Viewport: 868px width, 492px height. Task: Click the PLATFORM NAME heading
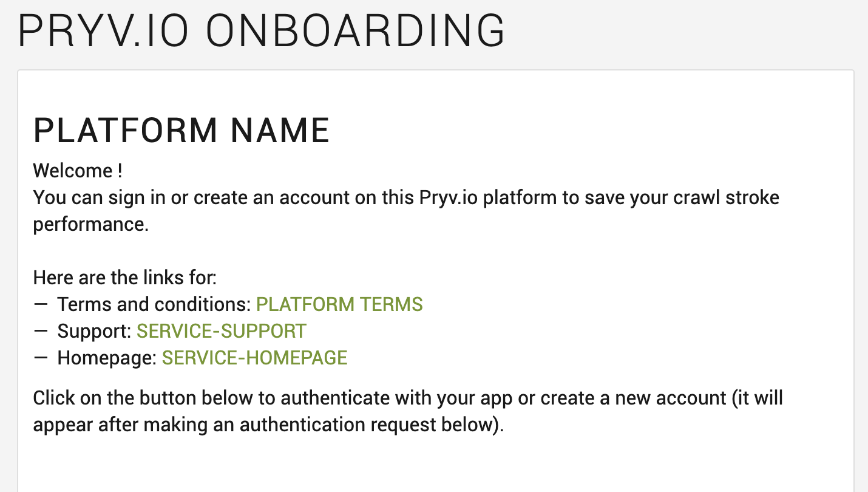(x=181, y=131)
